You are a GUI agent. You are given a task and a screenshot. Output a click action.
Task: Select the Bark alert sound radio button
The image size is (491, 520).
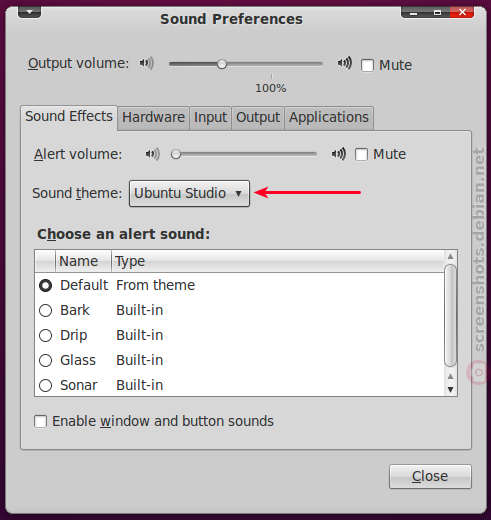coord(45,311)
